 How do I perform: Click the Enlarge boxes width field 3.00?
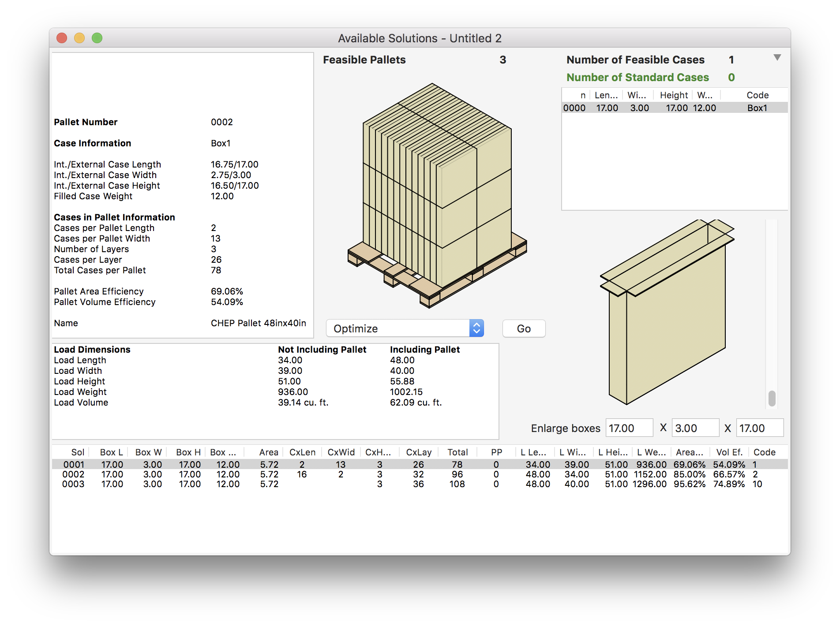pyautogui.click(x=695, y=428)
